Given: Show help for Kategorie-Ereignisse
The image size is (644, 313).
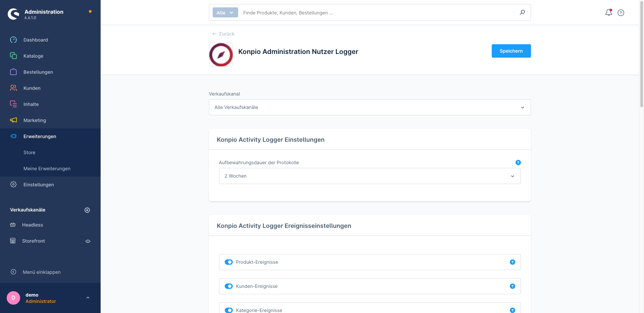Looking at the screenshot, I should tap(513, 310).
